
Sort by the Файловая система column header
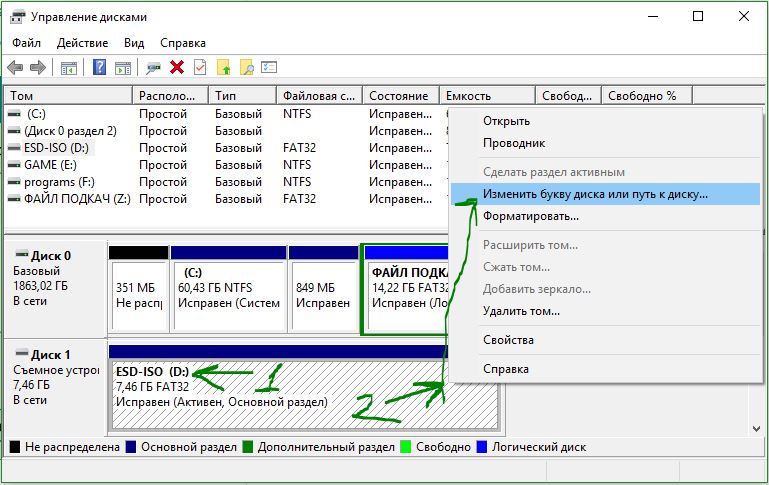point(319,96)
